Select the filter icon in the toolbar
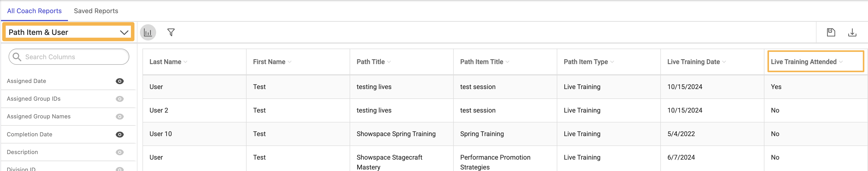Viewport: 868px width, 171px height. point(171,32)
